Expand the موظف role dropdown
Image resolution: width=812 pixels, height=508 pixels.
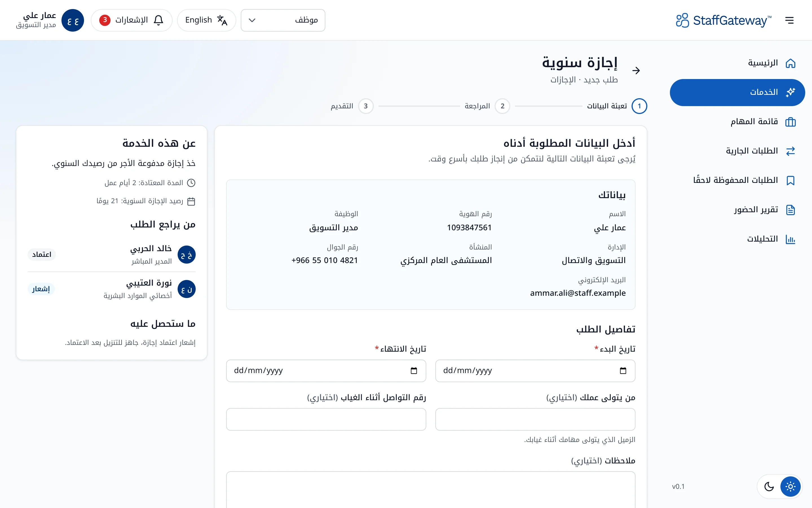pyautogui.click(x=283, y=20)
